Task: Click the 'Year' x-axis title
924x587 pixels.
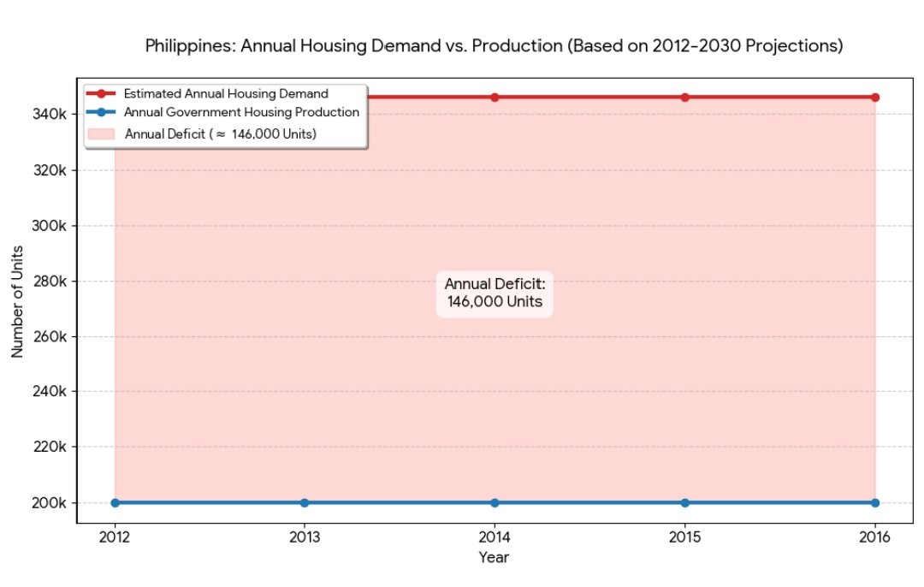Action: coord(495,558)
